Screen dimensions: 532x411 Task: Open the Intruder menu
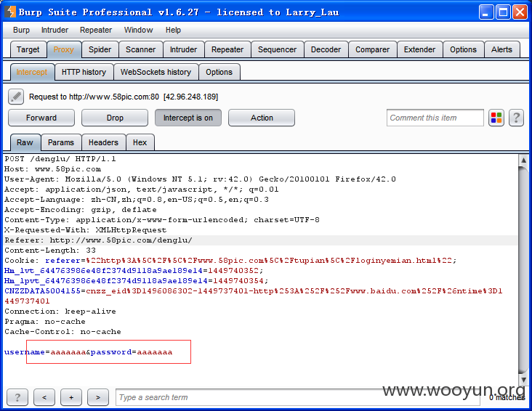(55, 30)
